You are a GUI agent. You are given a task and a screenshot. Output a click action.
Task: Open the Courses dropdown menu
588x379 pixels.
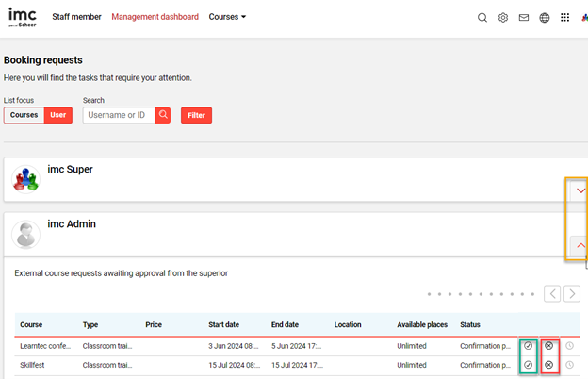(227, 17)
